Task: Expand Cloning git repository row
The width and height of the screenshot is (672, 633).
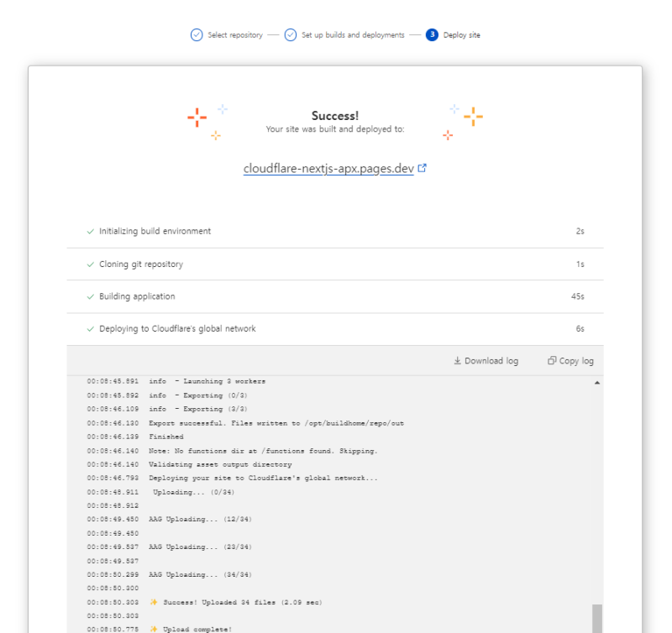Action: click(335, 264)
